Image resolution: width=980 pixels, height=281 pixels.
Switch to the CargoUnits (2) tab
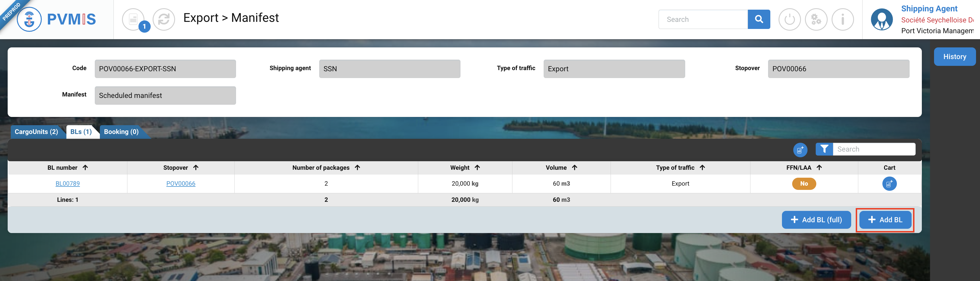36,132
